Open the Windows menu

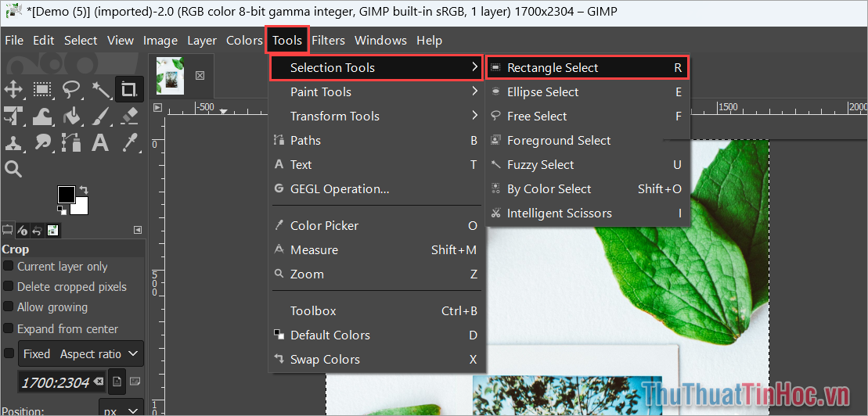click(381, 41)
